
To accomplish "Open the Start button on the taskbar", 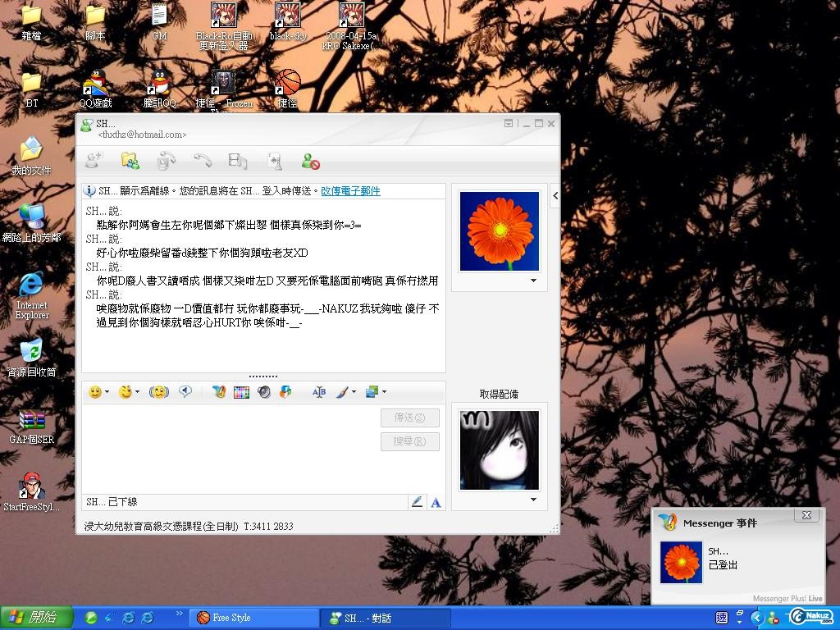I will click(36, 618).
